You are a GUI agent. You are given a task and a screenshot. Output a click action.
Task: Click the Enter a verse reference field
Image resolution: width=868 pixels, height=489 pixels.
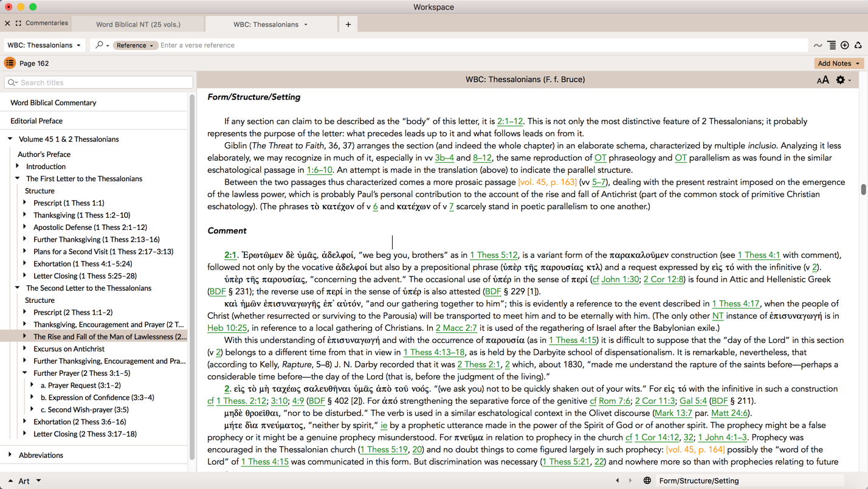[x=480, y=45]
